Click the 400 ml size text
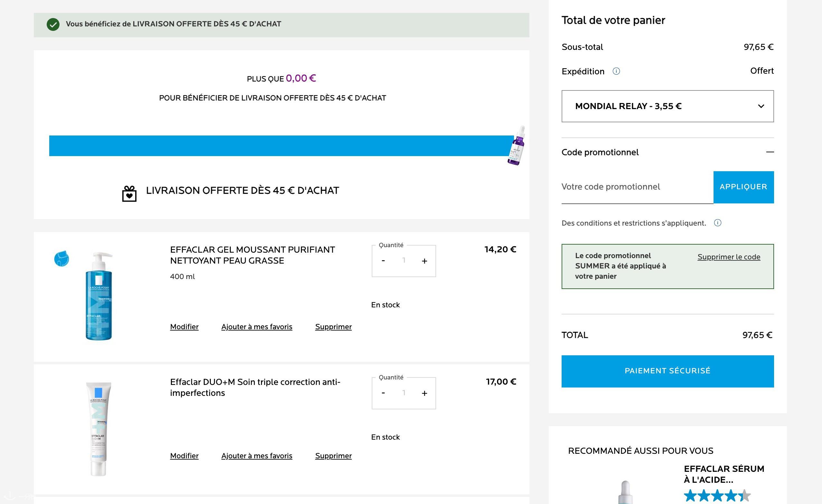Image resolution: width=822 pixels, height=504 pixels. tap(182, 276)
